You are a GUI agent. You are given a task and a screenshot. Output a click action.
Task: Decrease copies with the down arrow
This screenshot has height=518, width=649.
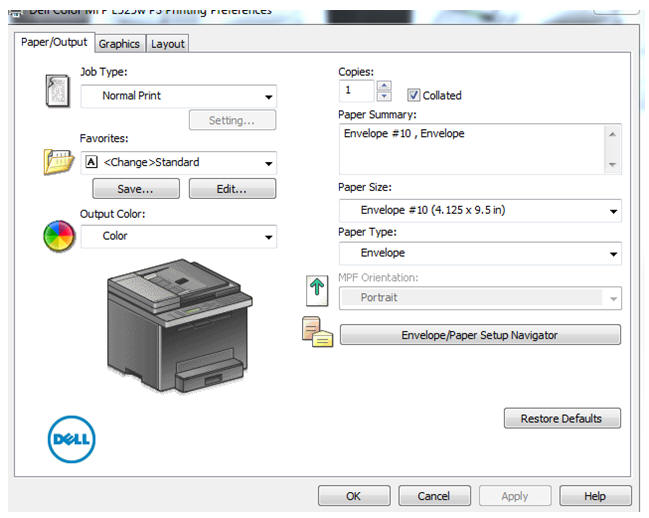coord(384,96)
